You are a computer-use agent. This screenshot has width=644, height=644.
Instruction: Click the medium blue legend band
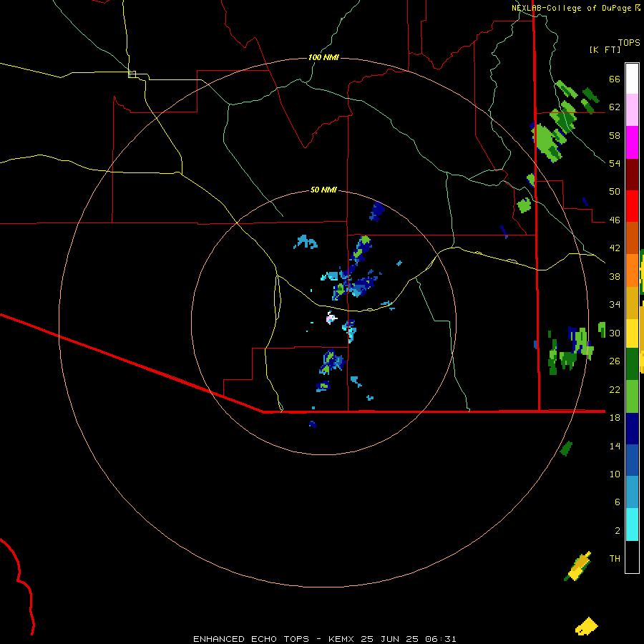(632, 460)
